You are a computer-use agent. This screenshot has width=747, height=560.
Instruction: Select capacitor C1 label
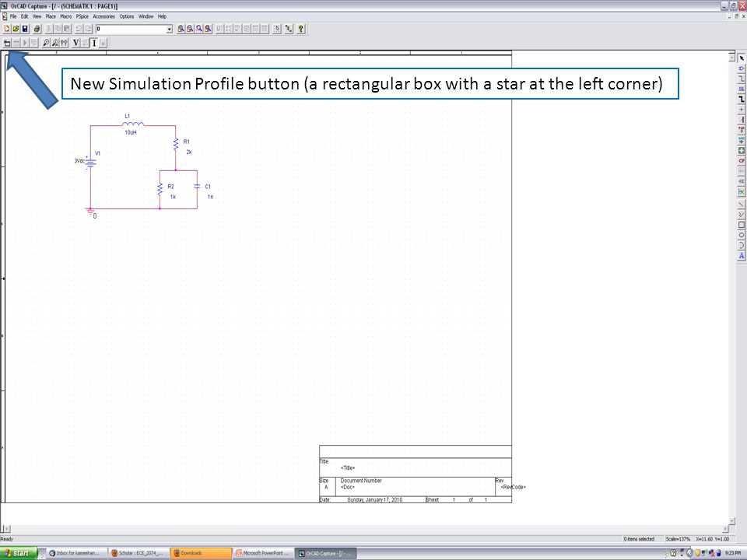pos(208,187)
